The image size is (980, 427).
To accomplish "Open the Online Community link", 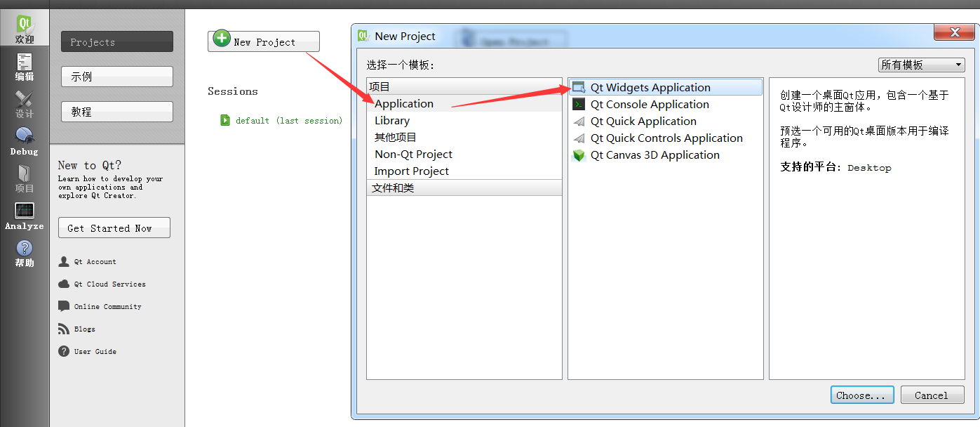I will tap(107, 306).
